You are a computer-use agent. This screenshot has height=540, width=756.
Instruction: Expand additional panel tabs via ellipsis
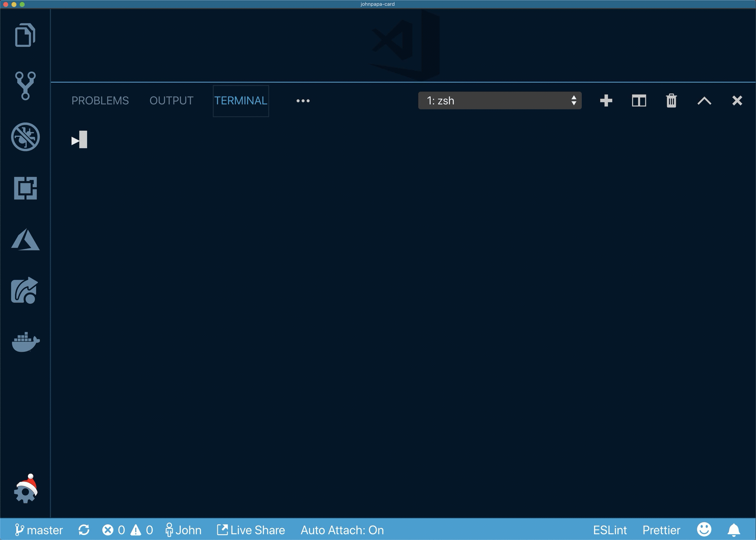(x=303, y=101)
